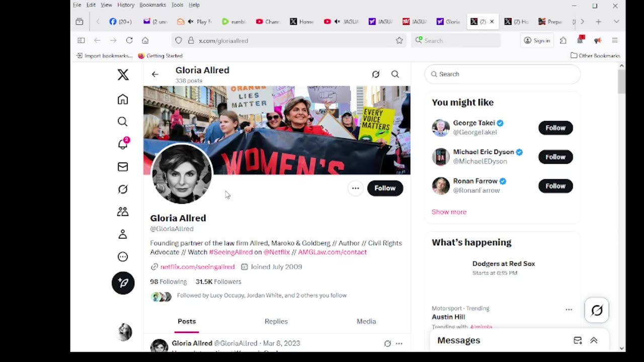Expand the Messages drawer
The height and width of the screenshot is (362, 644).
point(594,340)
